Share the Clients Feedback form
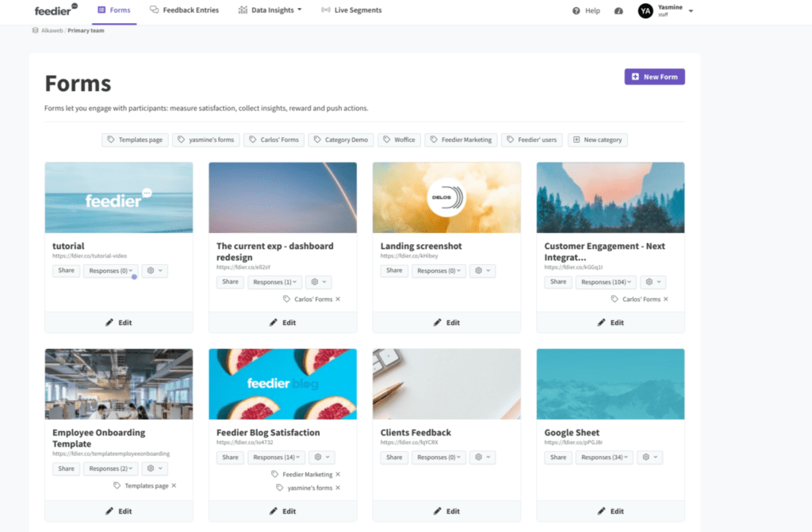 click(x=394, y=457)
